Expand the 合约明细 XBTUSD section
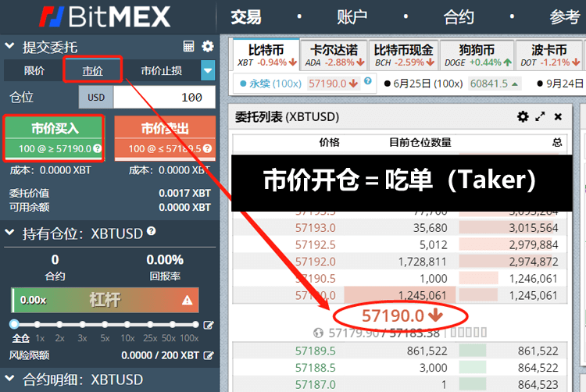Image resolution: width=586 pixels, height=392 pixels. tap(9, 379)
